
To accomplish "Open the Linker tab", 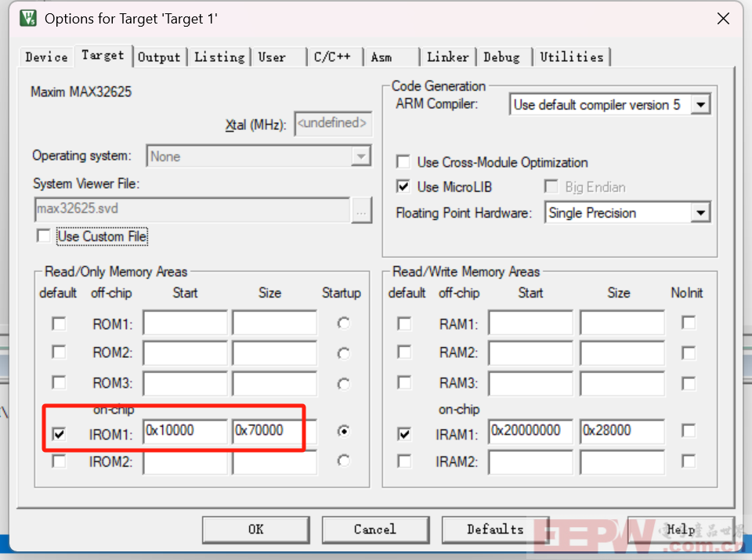I will (448, 57).
